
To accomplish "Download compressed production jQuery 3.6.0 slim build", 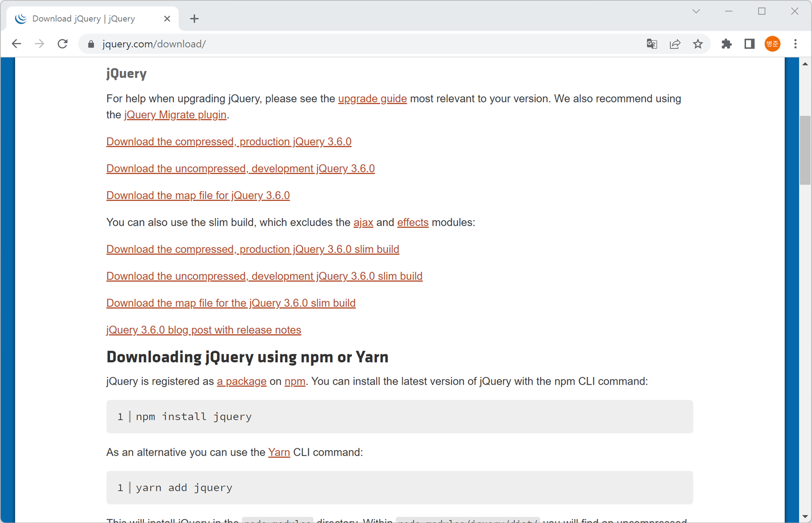I will tap(253, 249).
